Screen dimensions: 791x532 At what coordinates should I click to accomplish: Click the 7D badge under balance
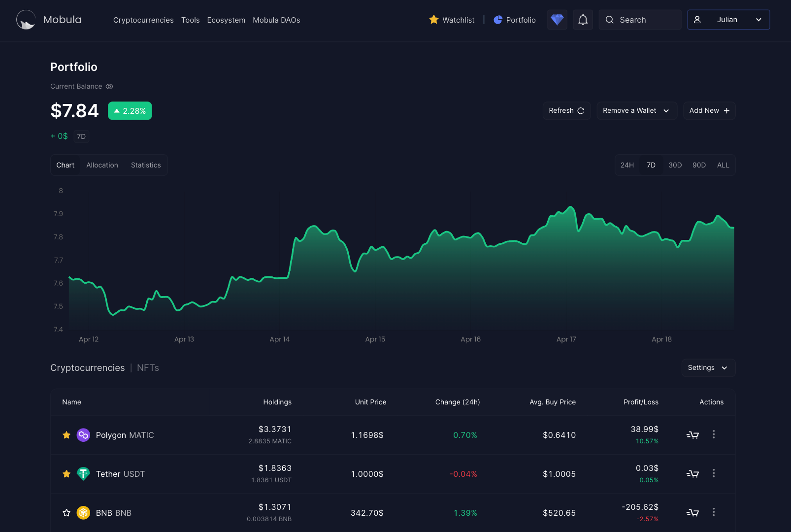81,136
